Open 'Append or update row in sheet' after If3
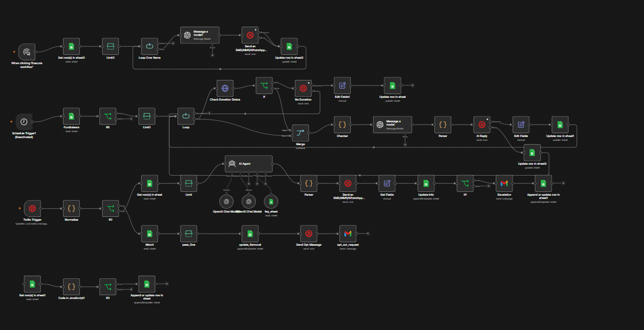 (x=147, y=284)
